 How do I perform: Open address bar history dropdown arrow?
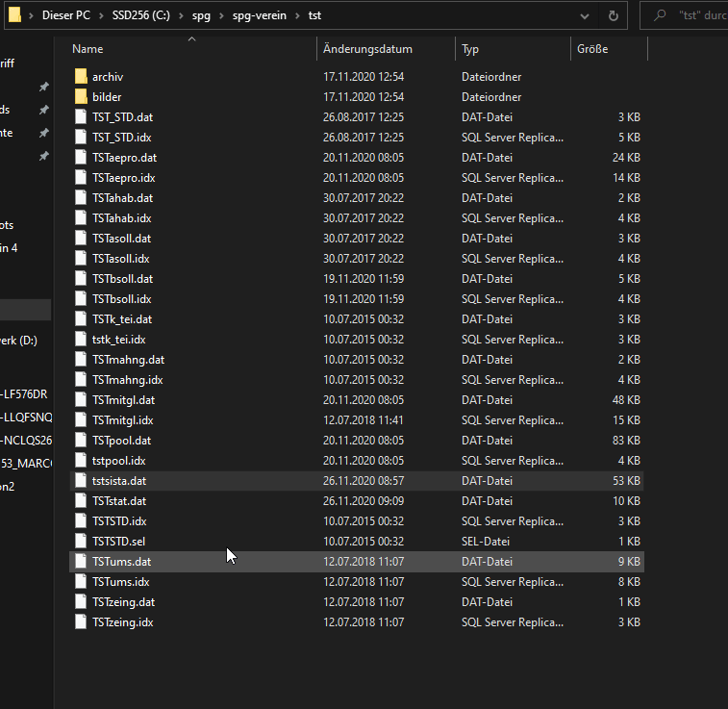pos(586,16)
